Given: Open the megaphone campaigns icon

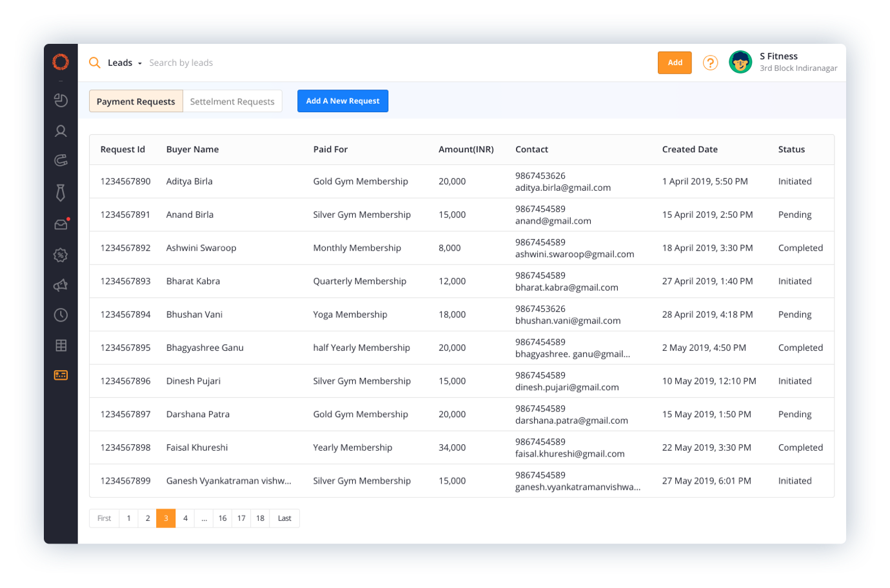Looking at the screenshot, I should [61, 285].
